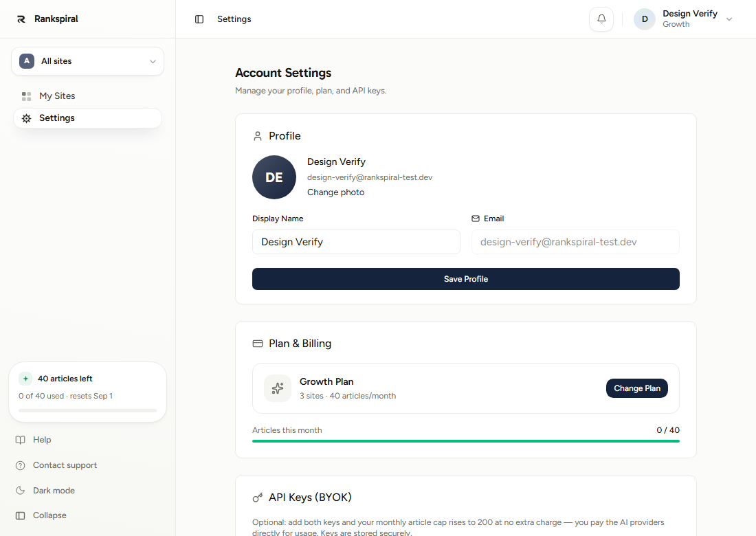Click the Settings breadcrumb title in header

(x=234, y=19)
